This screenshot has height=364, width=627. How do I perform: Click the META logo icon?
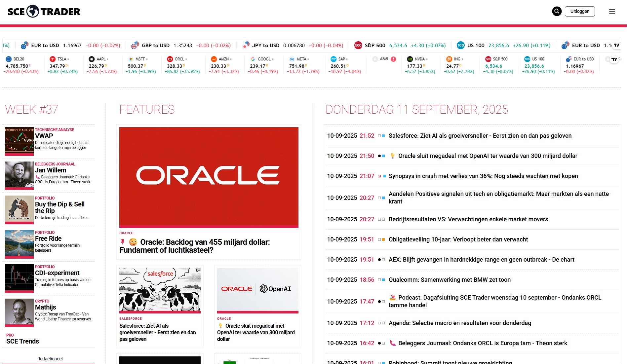(292, 59)
